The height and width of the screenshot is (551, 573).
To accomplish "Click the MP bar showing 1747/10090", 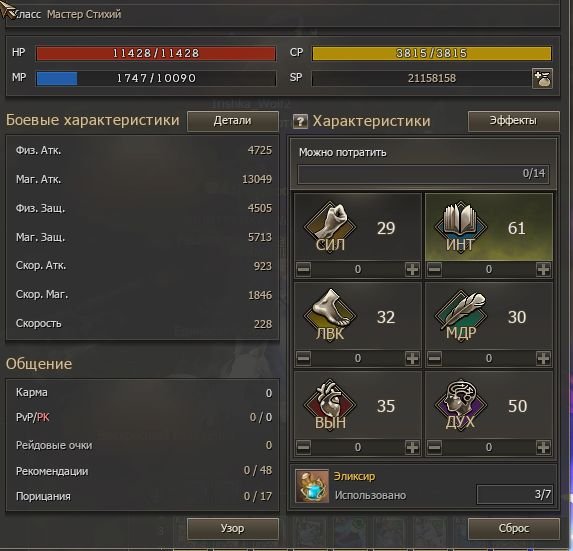I will click(x=156, y=79).
